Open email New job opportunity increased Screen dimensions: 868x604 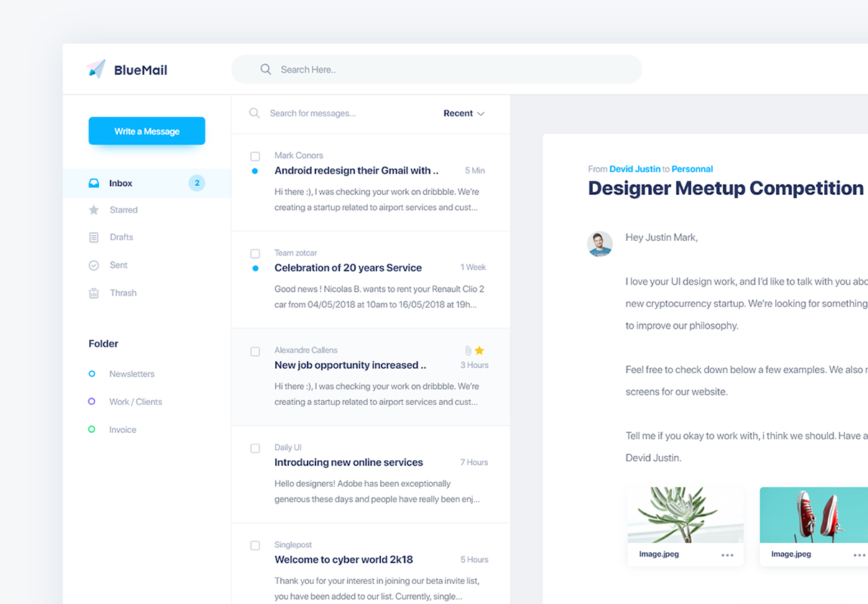[351, 365]
